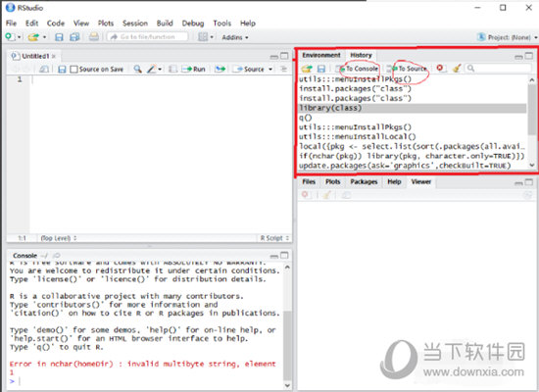Open the File menu
Image resolution: width=539 pixels, height=392 pixels.
coord(11,24)
